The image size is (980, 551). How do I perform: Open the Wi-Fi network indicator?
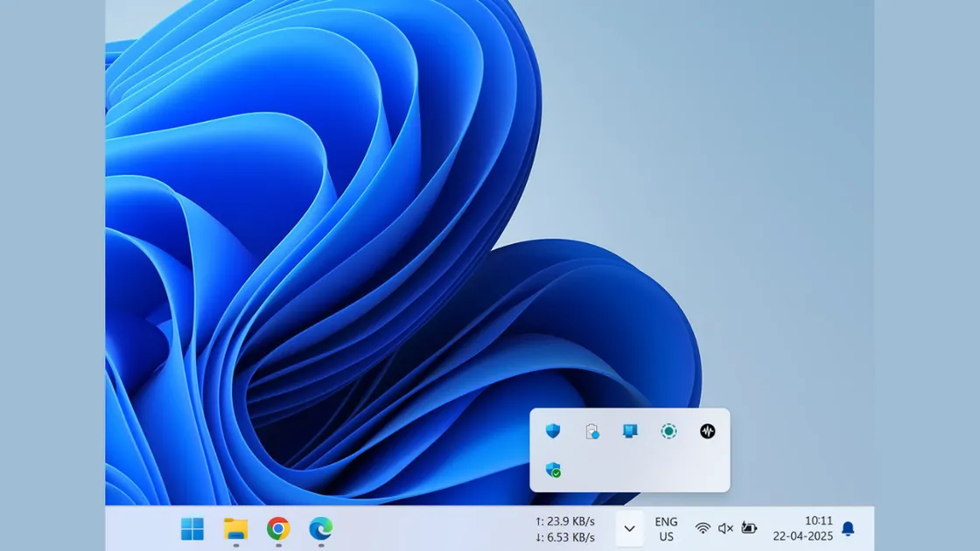[x=703, y=528]
